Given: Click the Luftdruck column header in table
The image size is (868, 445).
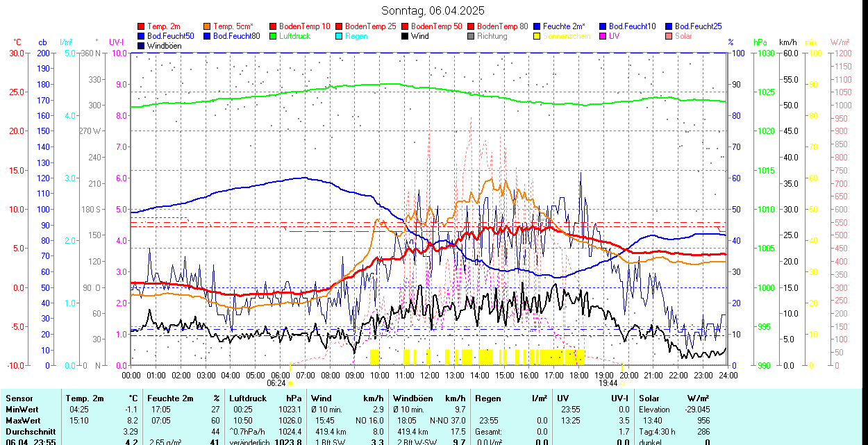Looking at the screenshot, I should click(248, 398).
